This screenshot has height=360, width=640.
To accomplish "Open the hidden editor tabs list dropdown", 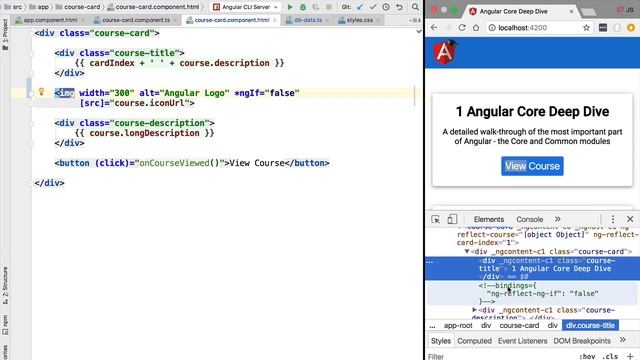I will click(x=415, y=20).
